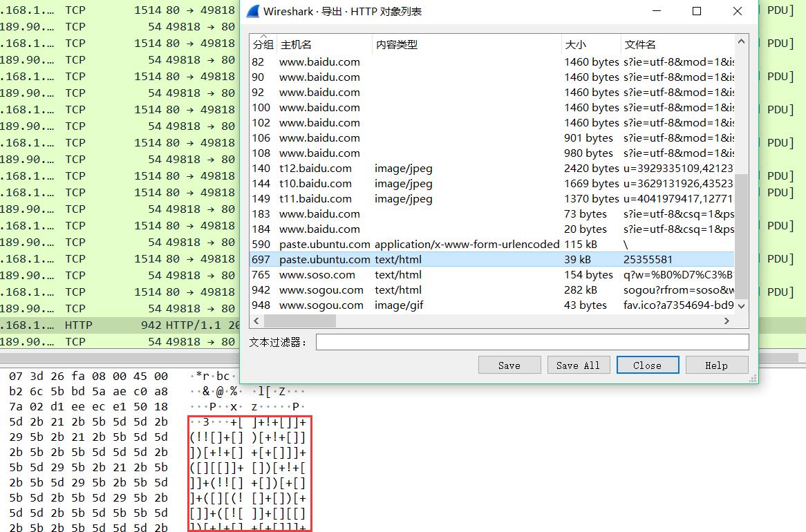Image resolution: width=806 pixels, height=532 pixels.
Task: Select packet 140 t12.baidu.com image row
Action: (x=492, y=168)
